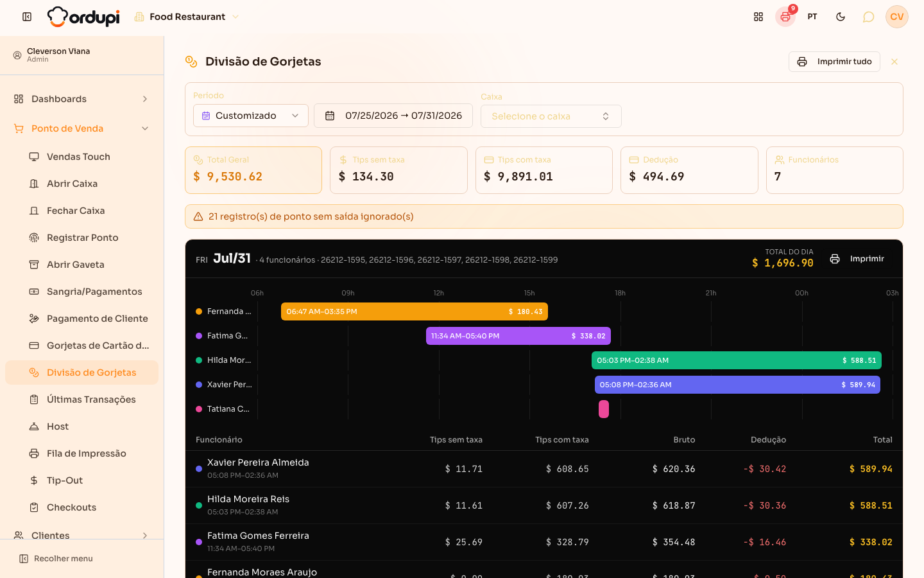924x578 pixels.
Task: Open the Selecione o caixa dropdown
Action: click(x=551, y=116)
